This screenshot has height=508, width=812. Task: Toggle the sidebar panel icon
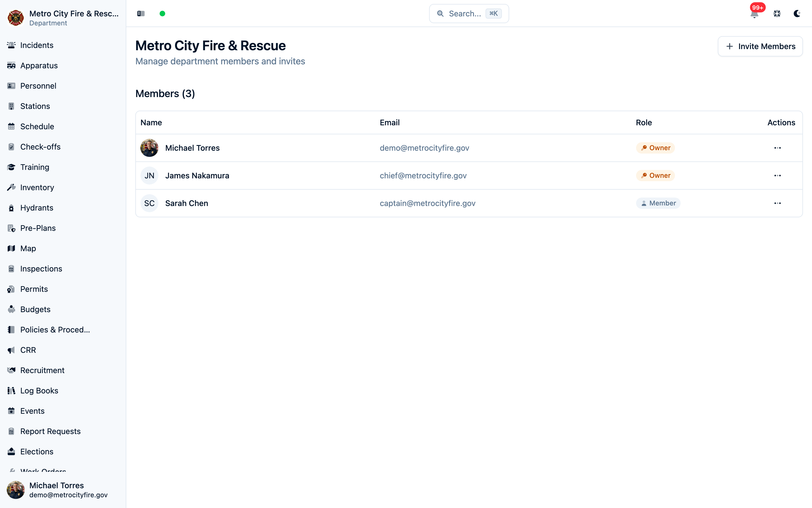pos(141,14)
